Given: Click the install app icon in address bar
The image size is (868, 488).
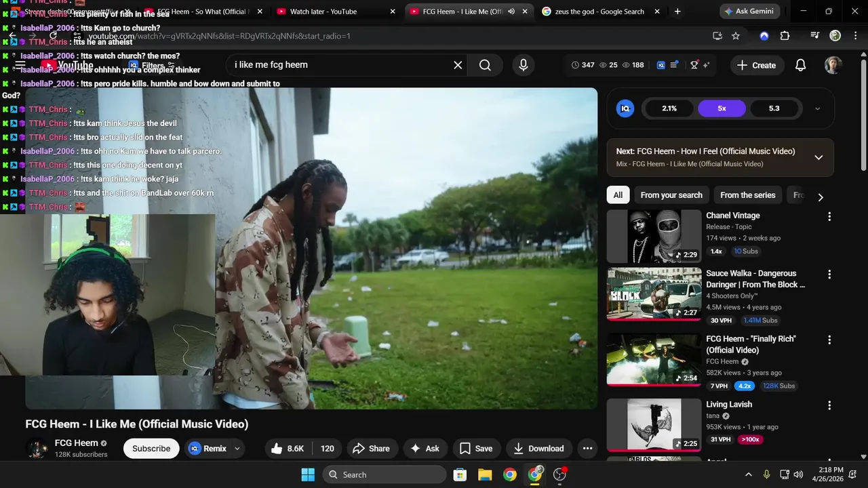Looking at the screenshot, I should (x=717, y=36).
